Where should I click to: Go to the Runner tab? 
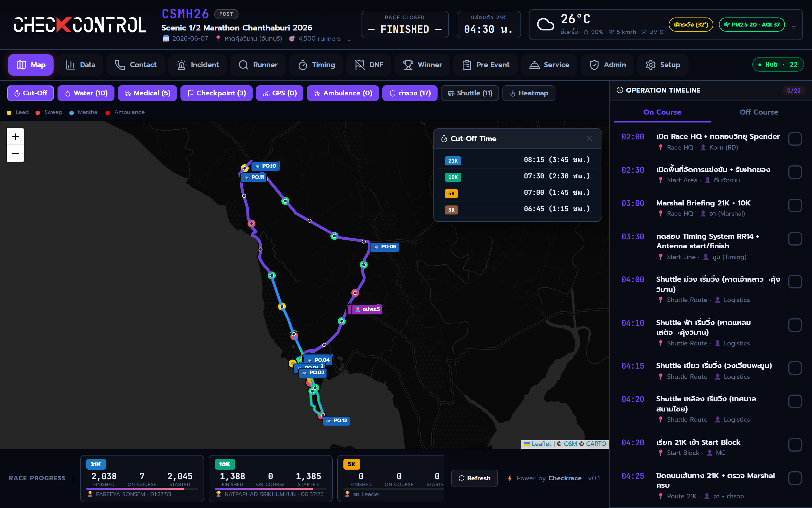(x=258, y=65)
